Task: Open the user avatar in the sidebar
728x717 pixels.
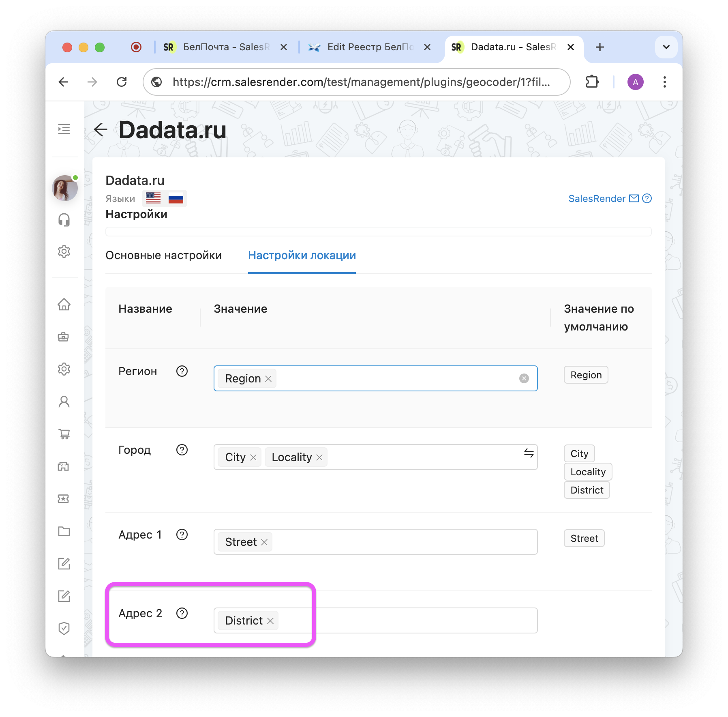Action: coord(65,188)
